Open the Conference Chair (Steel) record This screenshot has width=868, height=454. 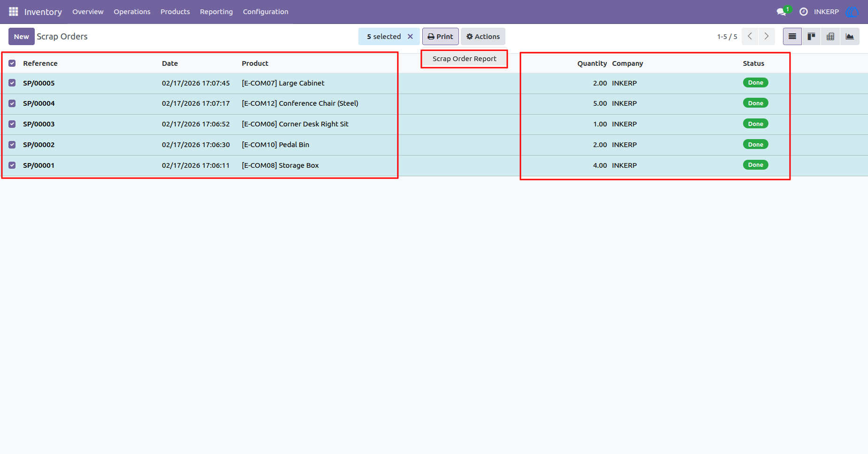click(300, 103)
